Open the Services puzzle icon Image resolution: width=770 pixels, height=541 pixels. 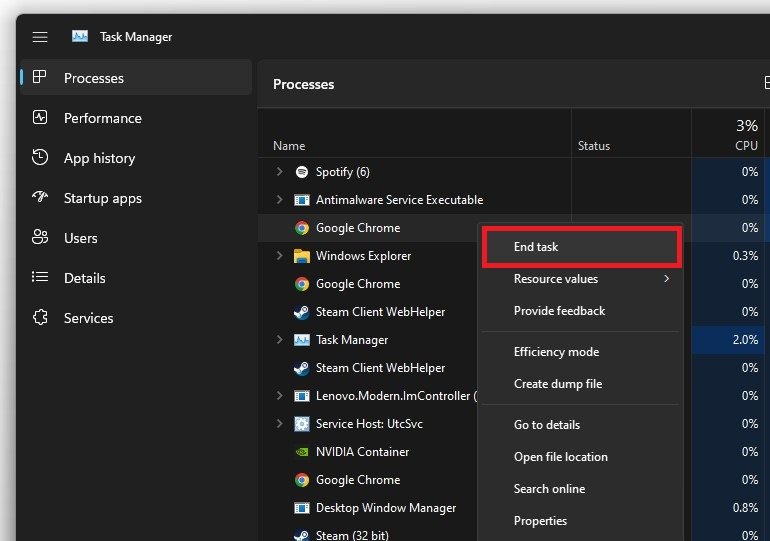coord(40,318)
